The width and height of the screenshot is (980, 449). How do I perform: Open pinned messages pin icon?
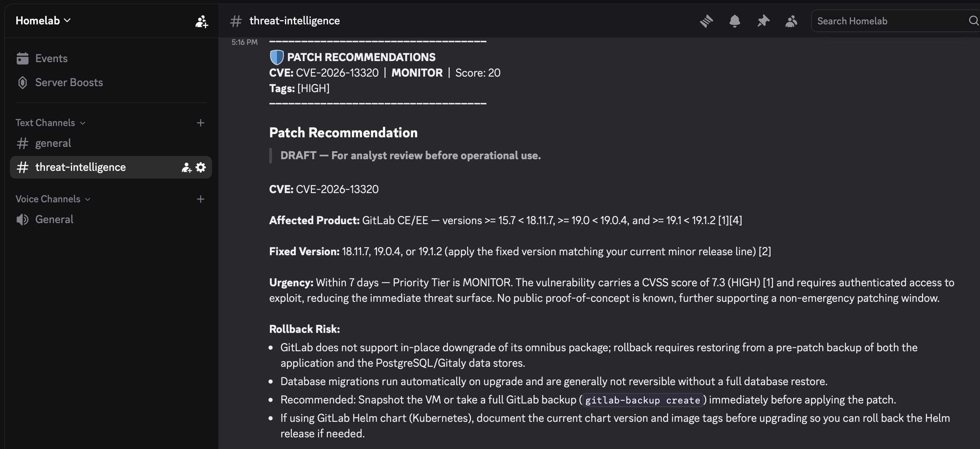point(763,21)
